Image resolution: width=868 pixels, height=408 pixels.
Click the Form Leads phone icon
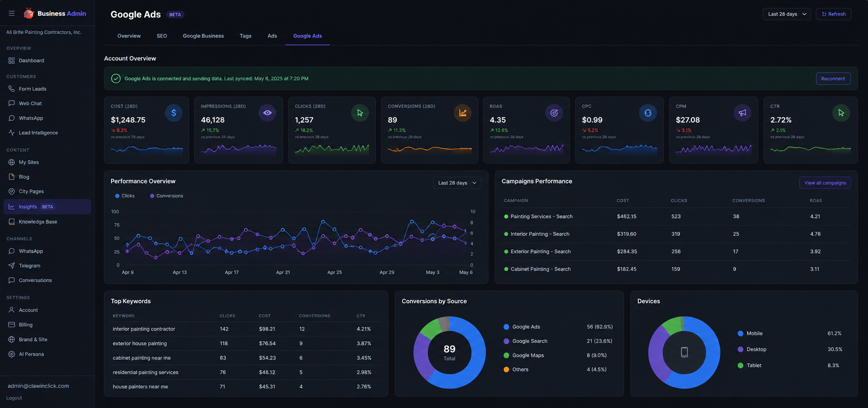[x=11, y=89]
